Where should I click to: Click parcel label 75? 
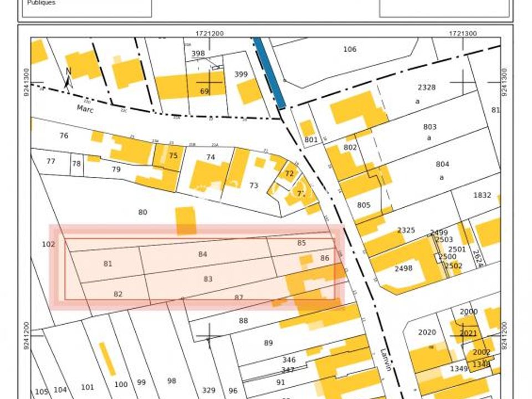[173, 156]
